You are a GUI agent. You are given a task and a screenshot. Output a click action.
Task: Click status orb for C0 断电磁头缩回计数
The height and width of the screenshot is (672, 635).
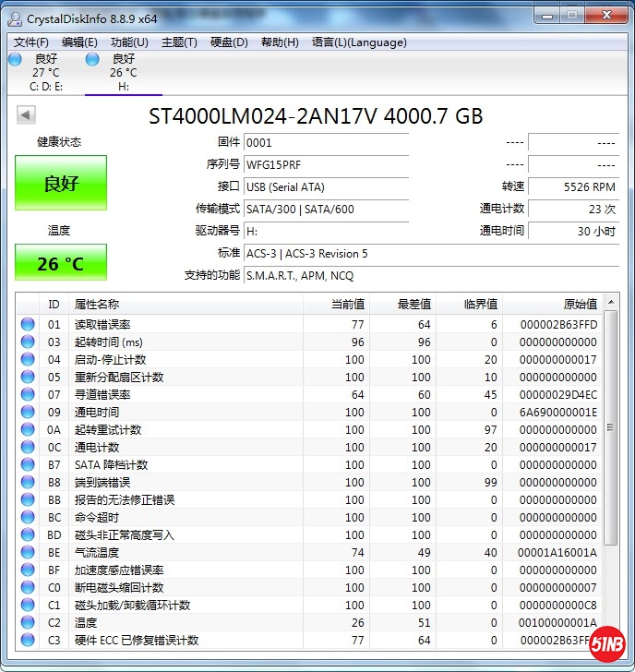[x=28, y=588]
